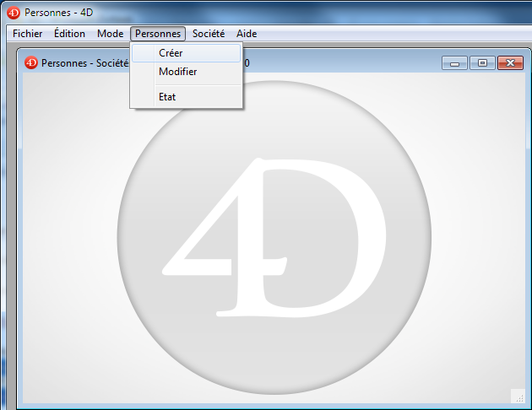
Task: Open the Fichier menu
Action: click(28, 34)
